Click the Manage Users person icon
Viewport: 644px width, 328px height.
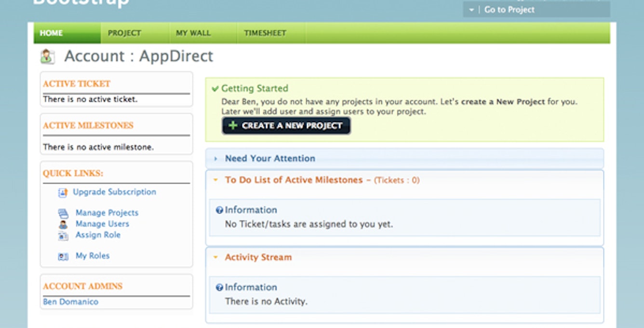coord(63,224)
